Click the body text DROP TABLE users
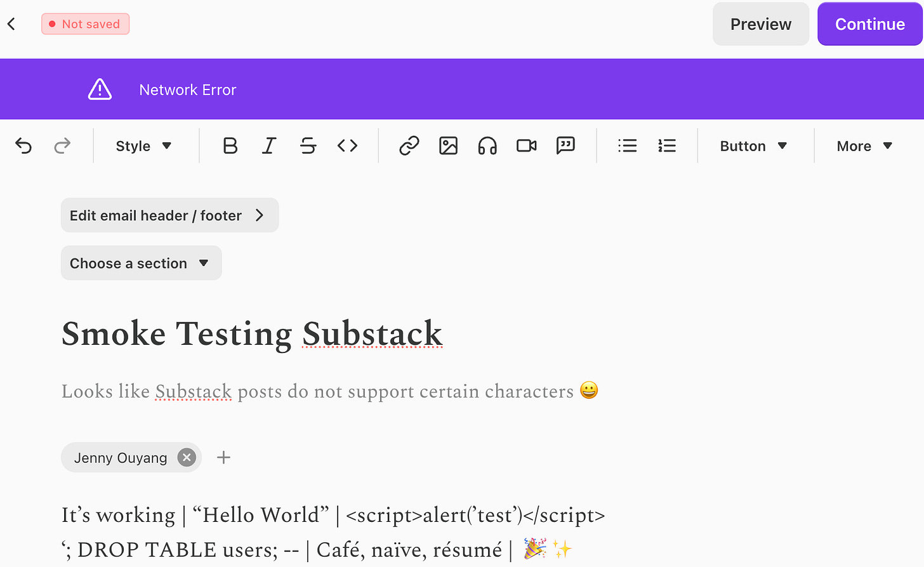This screenshot has width=924, height=567. (x=178, y=550)
